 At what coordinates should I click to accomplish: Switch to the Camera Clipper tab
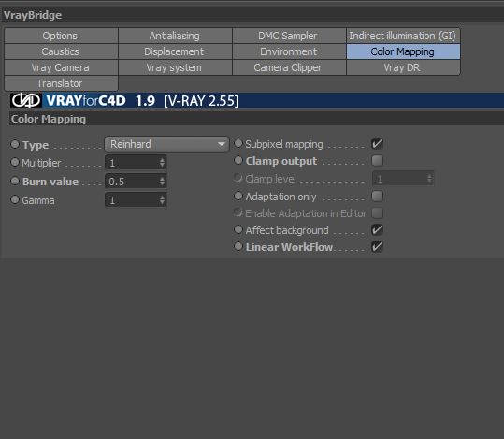pos(289,67)
